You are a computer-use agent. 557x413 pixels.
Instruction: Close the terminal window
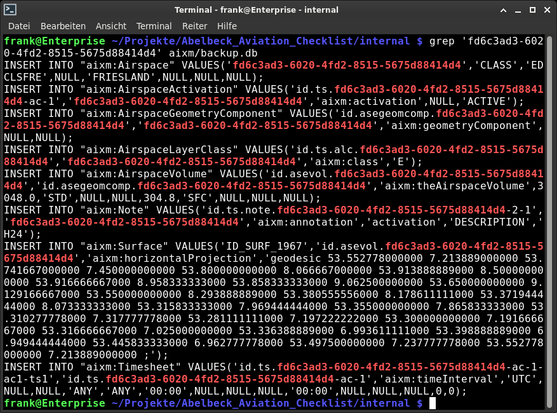tap(547, 10)
